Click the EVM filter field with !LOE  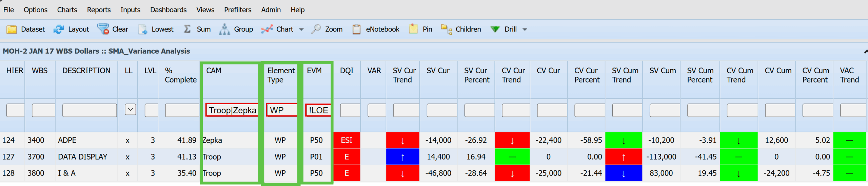pyautogui.click(x=318, y=110)
